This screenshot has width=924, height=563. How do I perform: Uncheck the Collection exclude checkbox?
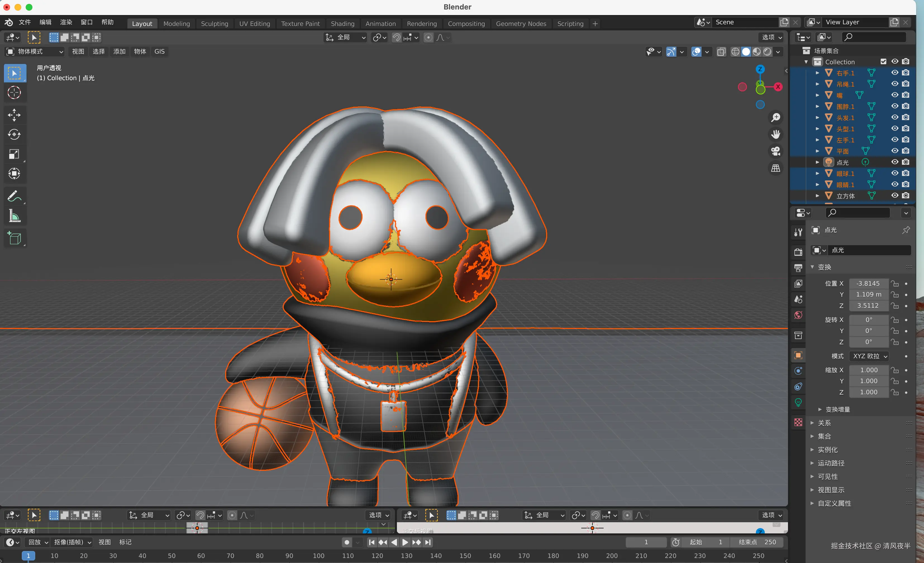click(x=883, y=61)
